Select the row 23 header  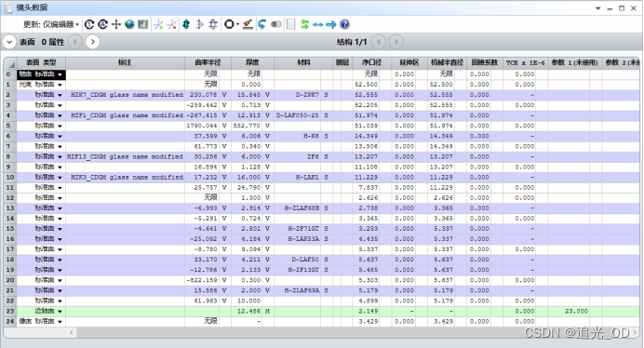coord(10,312)
